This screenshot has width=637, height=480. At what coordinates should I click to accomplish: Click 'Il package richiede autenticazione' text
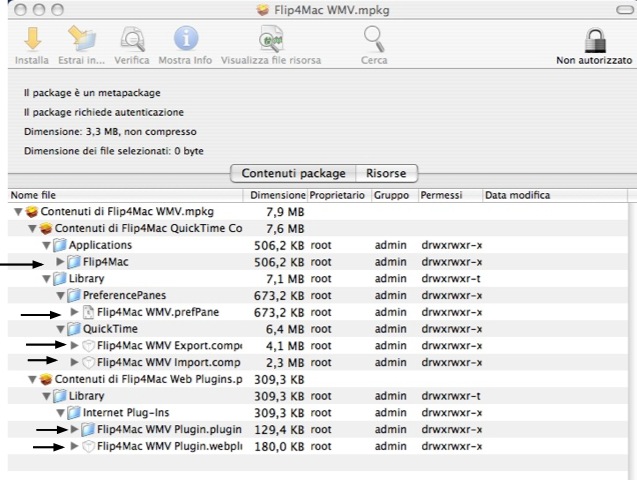tap(104, 112)
